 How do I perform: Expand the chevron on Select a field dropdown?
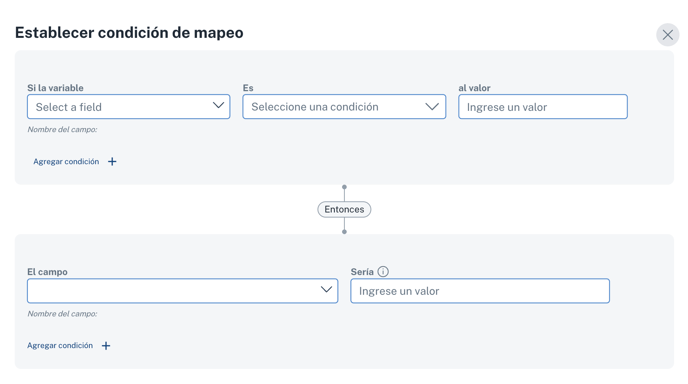click(x=218, y=106)
